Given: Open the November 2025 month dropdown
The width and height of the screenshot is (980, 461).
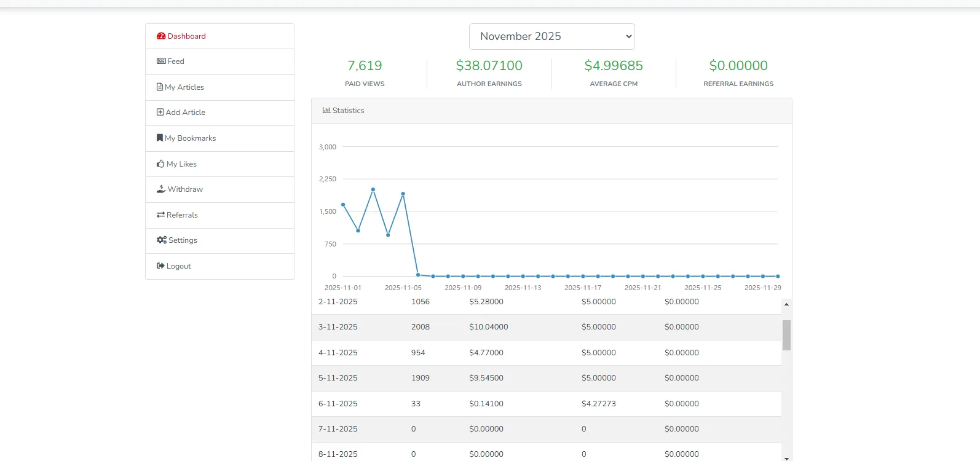Looking at the screenshot, I should coord(551,37).
